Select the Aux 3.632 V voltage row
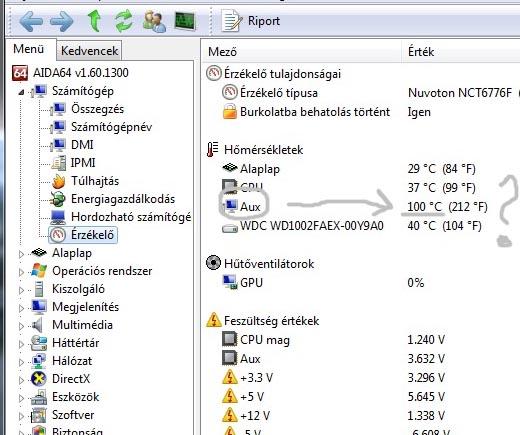Screen dimensions: 520x435 (250, 359)
